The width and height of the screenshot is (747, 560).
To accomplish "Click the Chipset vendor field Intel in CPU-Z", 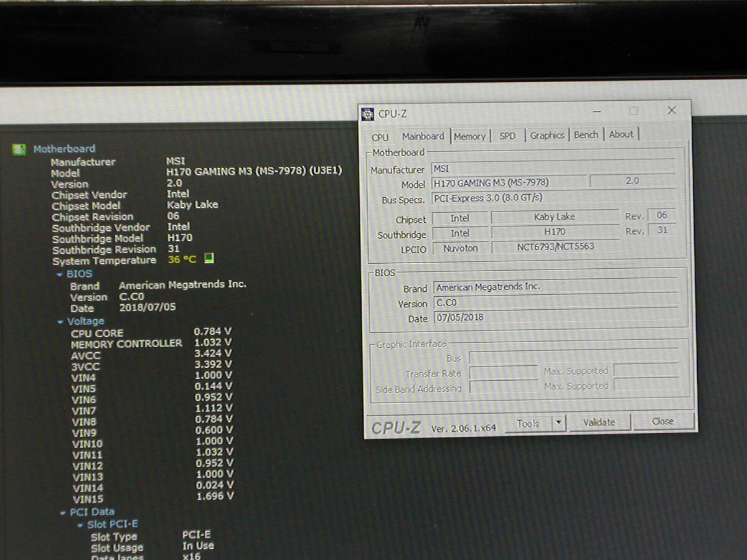I will 460,218.
